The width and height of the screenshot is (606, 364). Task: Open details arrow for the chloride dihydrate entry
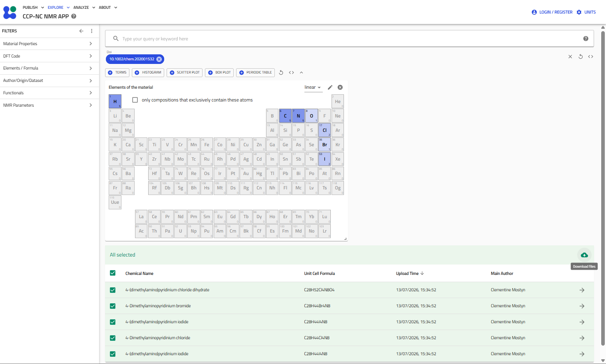click(x=582, y=290)
